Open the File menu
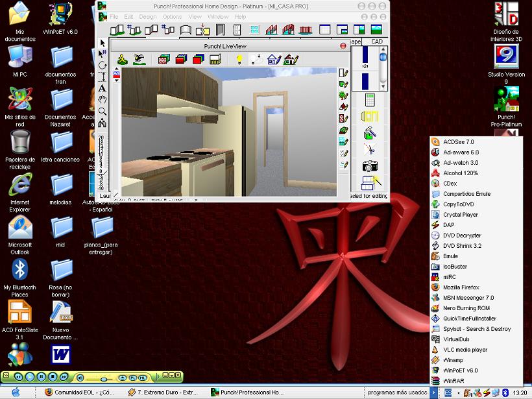The width and height of the screenshot is (532, 399). pyautogui.click(x=114, y=17)
